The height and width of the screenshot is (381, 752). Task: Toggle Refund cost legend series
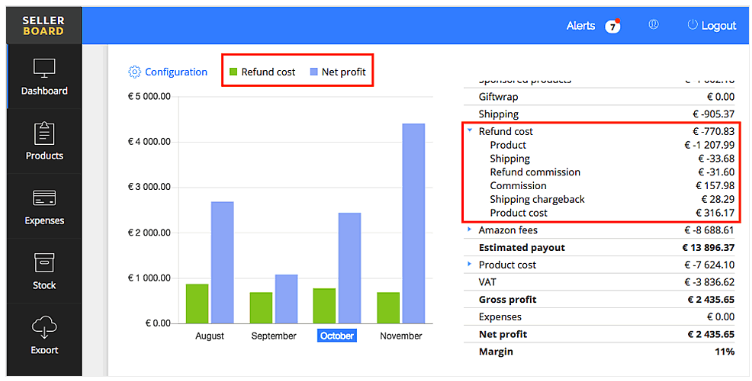click(263, 72)
